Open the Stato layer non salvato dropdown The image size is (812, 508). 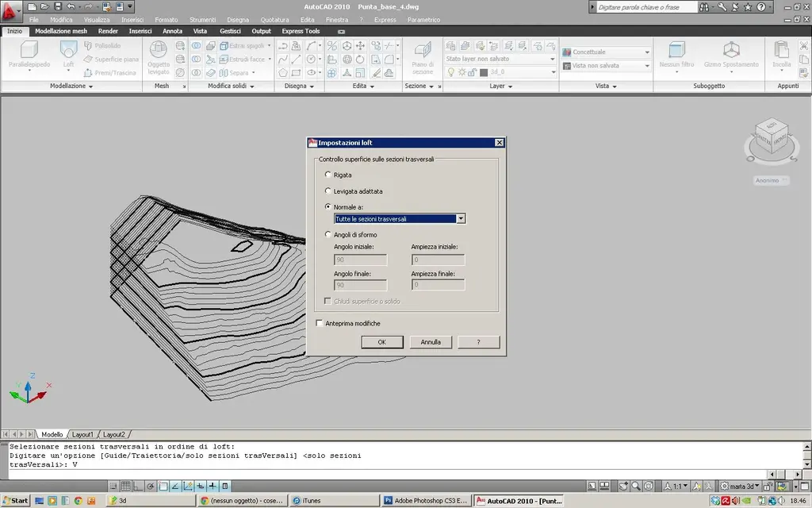coord(500,59)
